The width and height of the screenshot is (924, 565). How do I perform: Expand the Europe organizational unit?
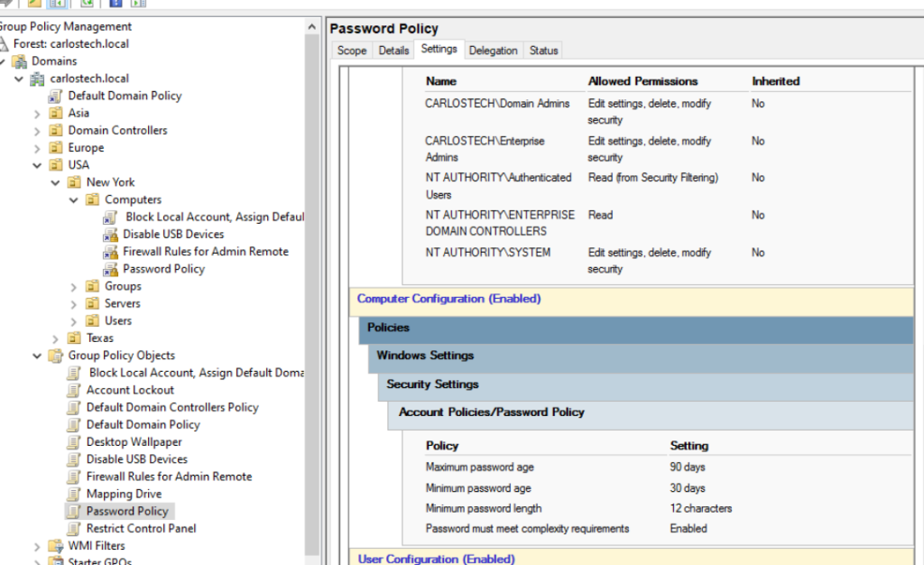tap(37, 148)
